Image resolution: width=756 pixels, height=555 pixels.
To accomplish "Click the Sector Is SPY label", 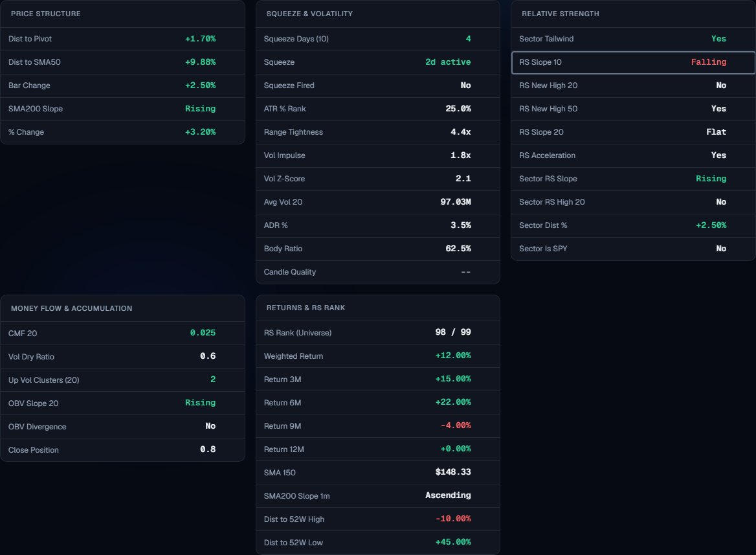I will click(543, 249).
